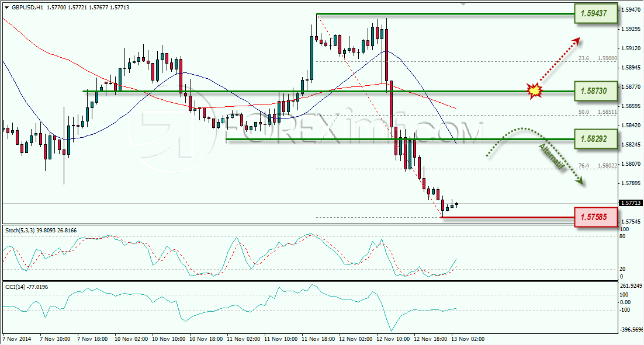Click price axis value 1.57895
Screen dimensions: 644x345
(631, 183)
